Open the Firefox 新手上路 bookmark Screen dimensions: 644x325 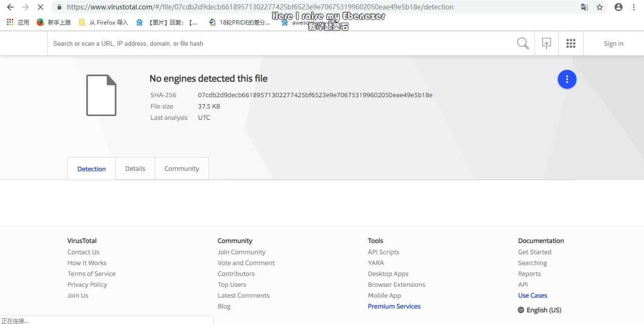pos(54,22)
